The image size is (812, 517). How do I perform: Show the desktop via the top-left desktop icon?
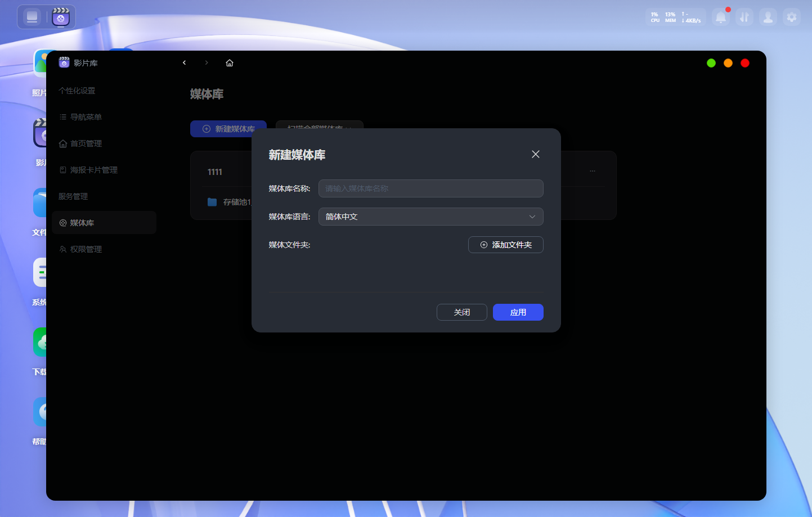point(32,17)
